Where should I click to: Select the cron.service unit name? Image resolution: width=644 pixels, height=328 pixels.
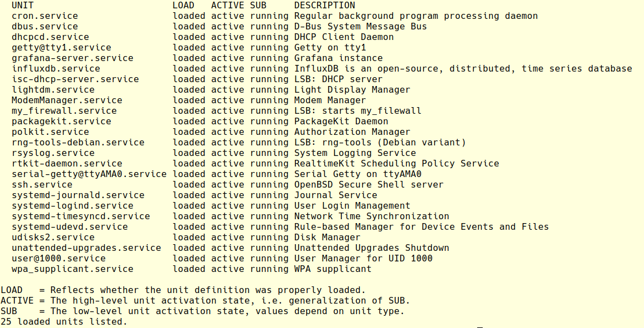45,16
